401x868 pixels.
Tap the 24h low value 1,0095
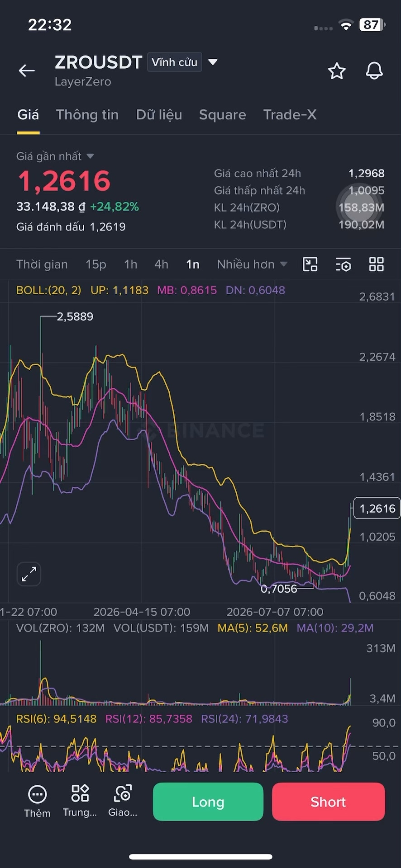click(x=367, y=191)
